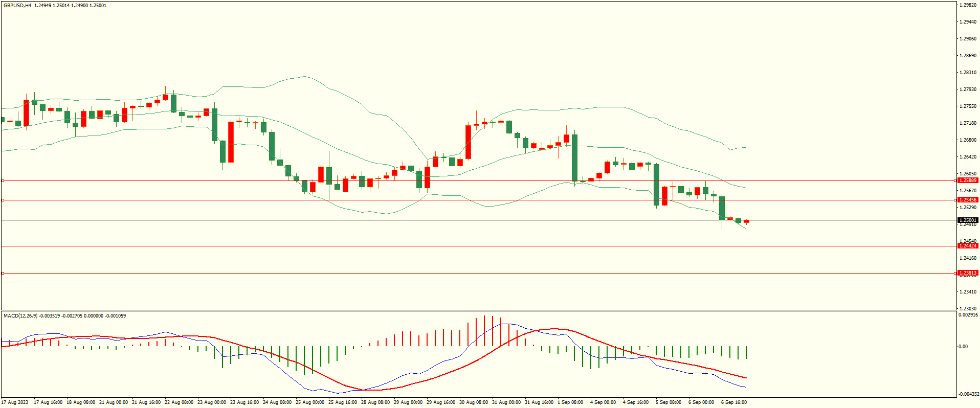Click the 1.27180 price axis label
Viewport: 980px width, 408px height.
coord(968,123)
